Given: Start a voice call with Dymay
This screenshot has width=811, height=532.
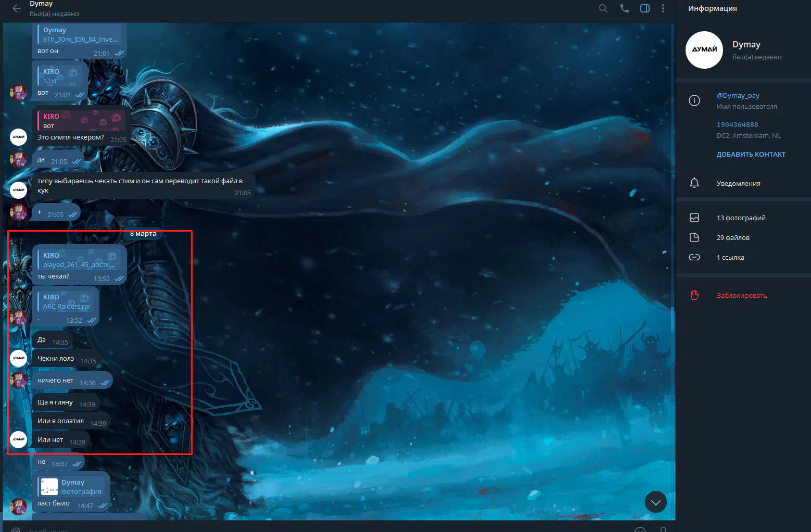Looking at the screenshot, I should click(x=624, y=8).
